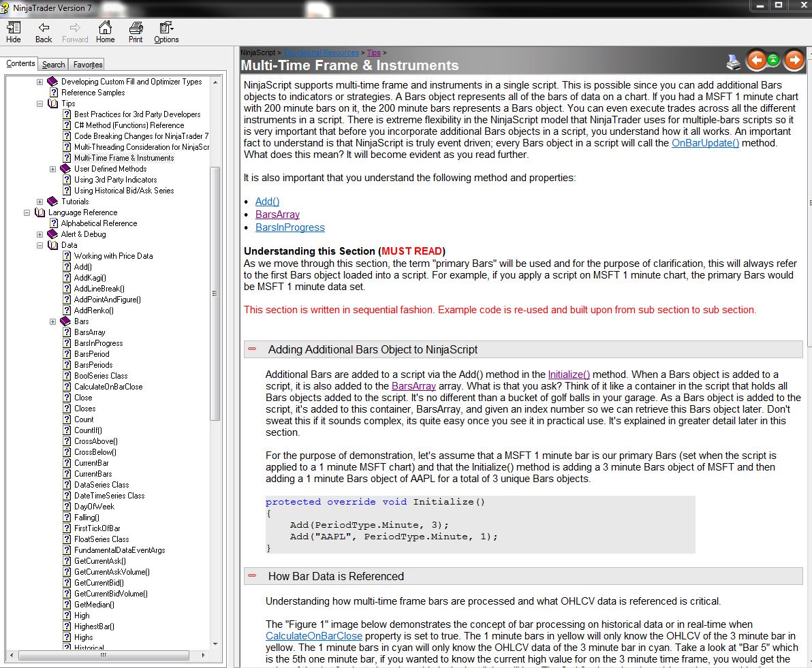Viewport: 812px width, 668px height.
Task: Collapse the Tips tree node
Action: tap(40, 104)
